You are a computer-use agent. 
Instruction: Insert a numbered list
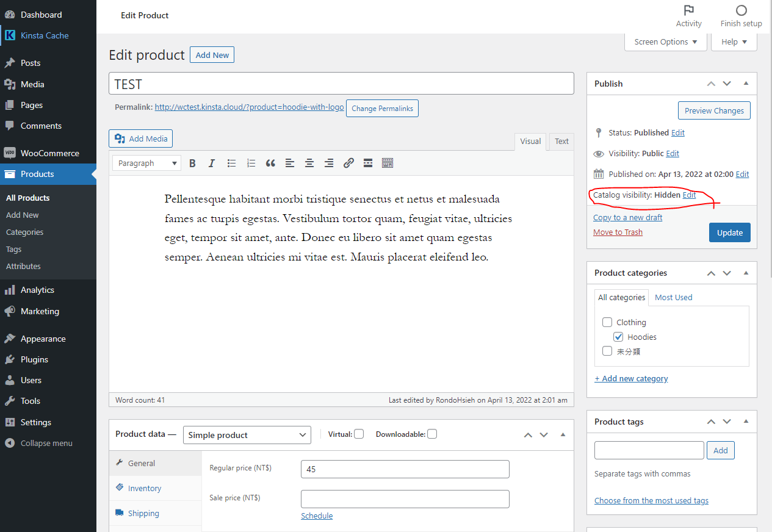[251, 163]
